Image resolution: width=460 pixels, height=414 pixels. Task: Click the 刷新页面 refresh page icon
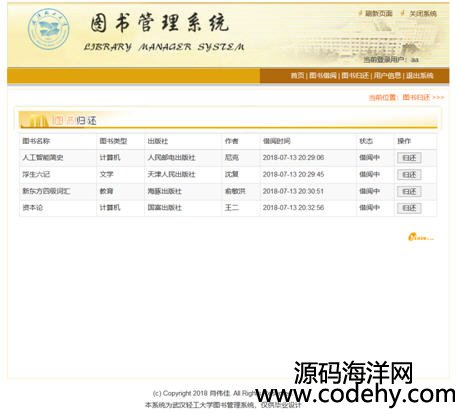pyautogui.click(x=360, y=13)
